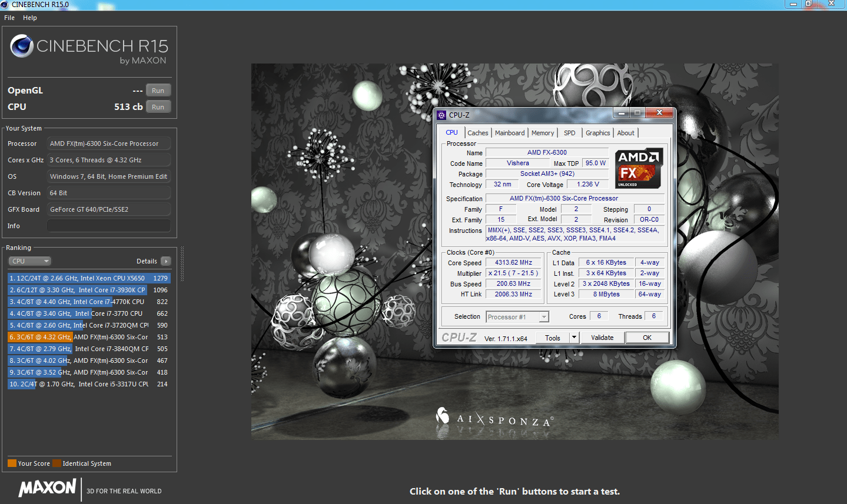Run the CPU benchmark test

coord(158,107)
